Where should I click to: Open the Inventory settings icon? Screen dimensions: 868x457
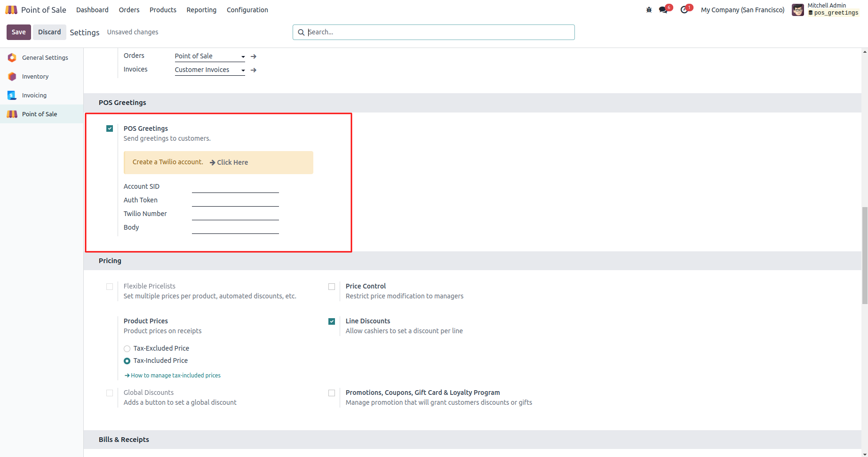[x=12, y=76]
